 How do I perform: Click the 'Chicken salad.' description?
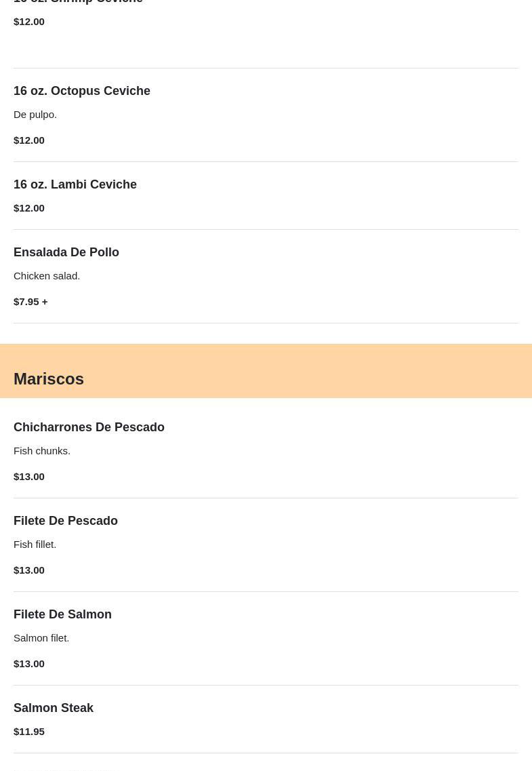coord(47,275)
